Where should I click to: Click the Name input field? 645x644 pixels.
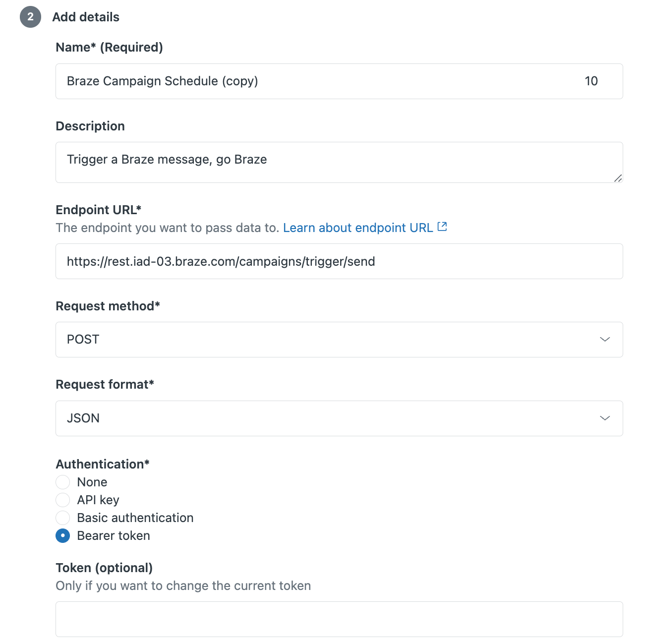pos(317,81)
